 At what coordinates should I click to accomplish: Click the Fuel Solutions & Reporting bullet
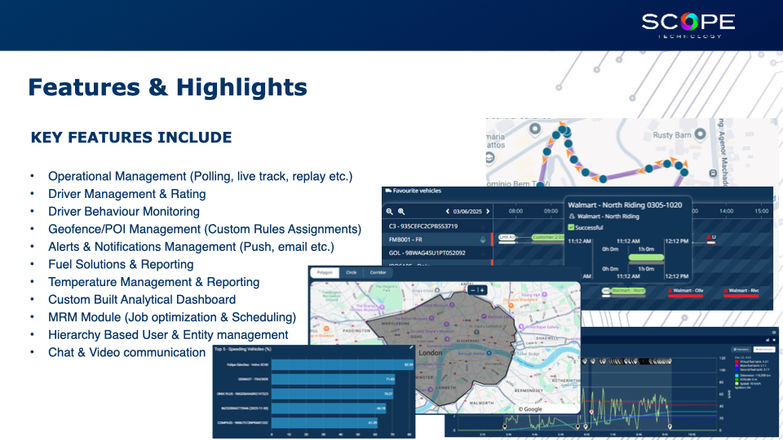click(x=121, y=264)
